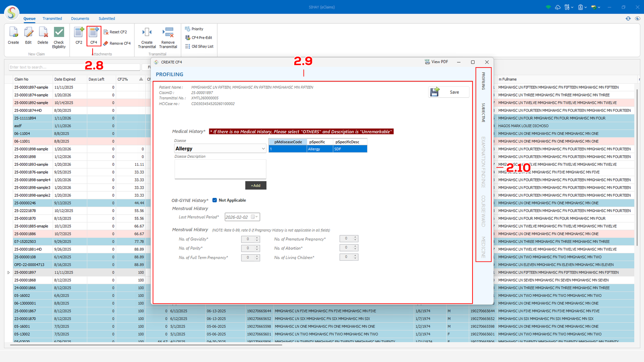This screenshot has width=644, height=362.
Task: Run Check Eligibility from the ribbon
Action: pos(59,33)
